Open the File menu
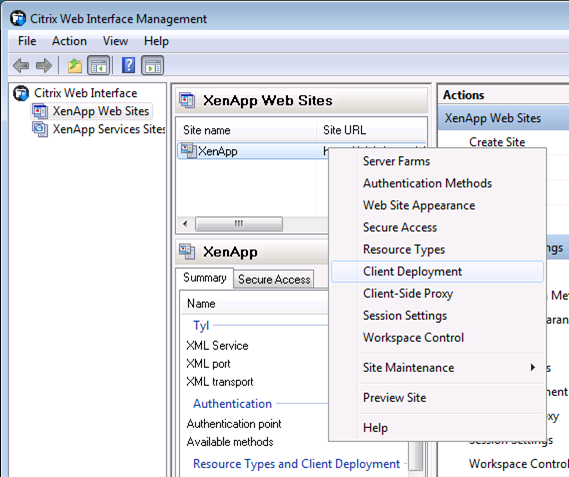 [27, 41]
